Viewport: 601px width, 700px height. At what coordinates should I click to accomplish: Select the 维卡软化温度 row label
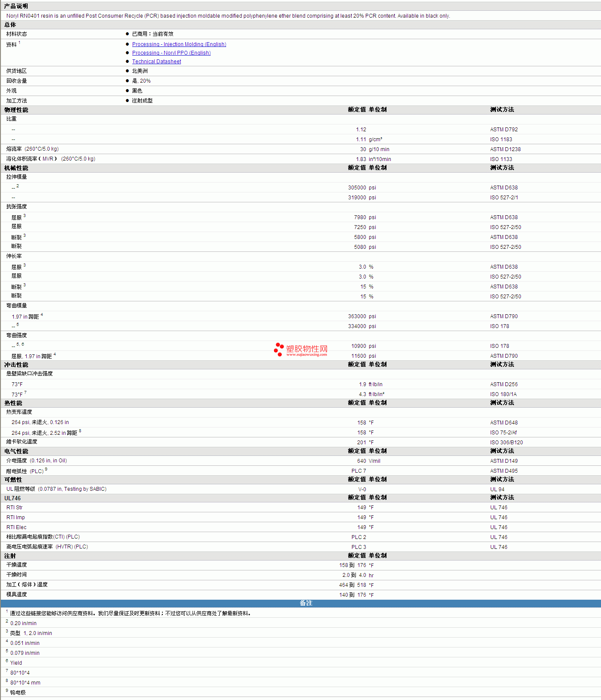pyautogui.click(x=22, y=442)
